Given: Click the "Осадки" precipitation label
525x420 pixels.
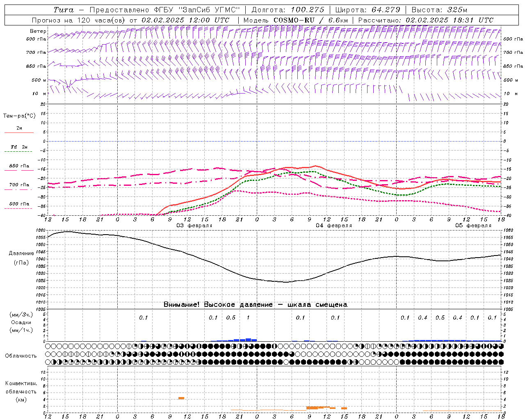Looking at the screenshot, I should coord(21,322).
